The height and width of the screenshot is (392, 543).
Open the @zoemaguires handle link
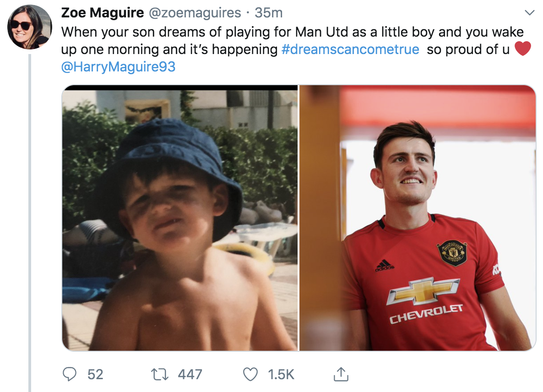tap(194, 13)
